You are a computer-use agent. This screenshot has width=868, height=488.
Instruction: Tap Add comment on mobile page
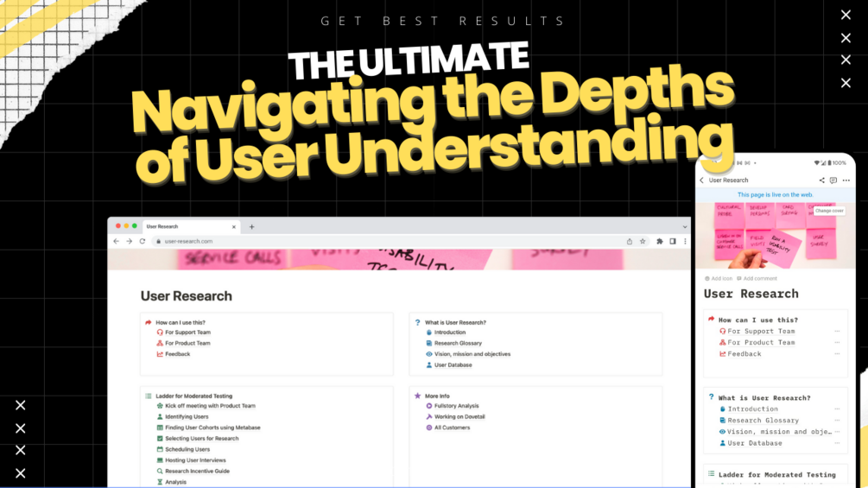[x=757, y=278]
